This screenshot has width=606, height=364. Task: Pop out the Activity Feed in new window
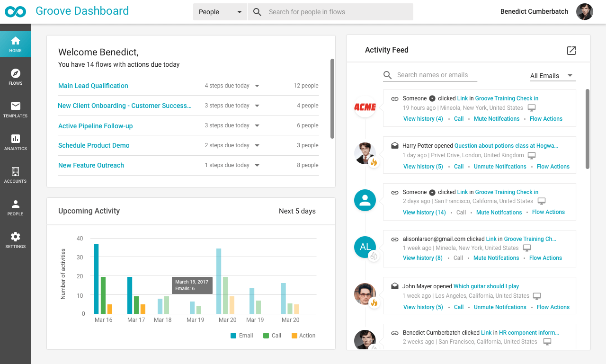(571, 51)
